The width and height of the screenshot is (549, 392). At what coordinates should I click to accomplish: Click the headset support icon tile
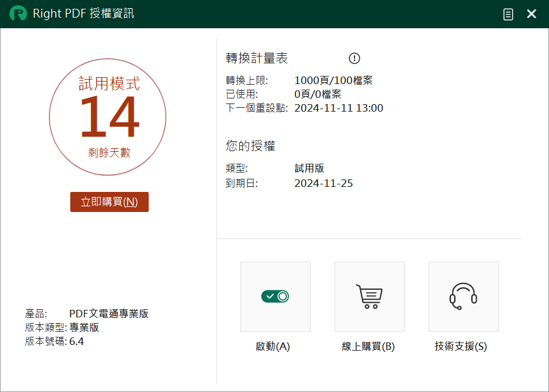coord(463,296)
